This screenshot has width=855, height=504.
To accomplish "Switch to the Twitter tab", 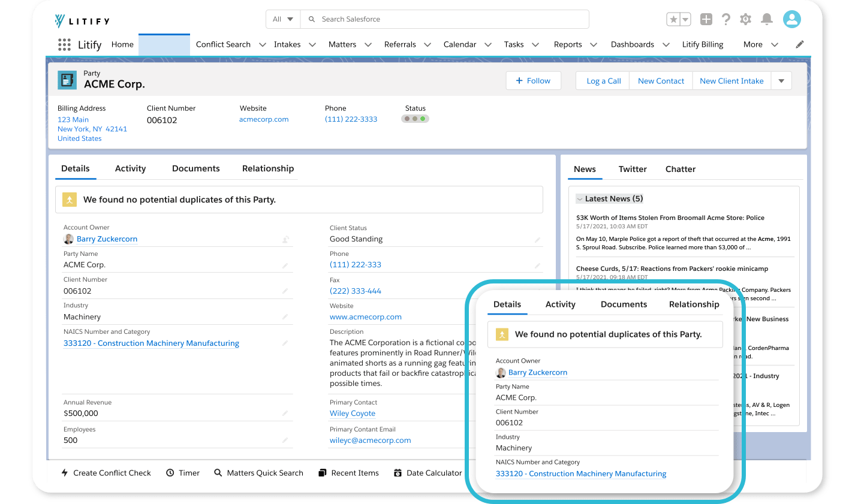I will [x=633, y=169].
